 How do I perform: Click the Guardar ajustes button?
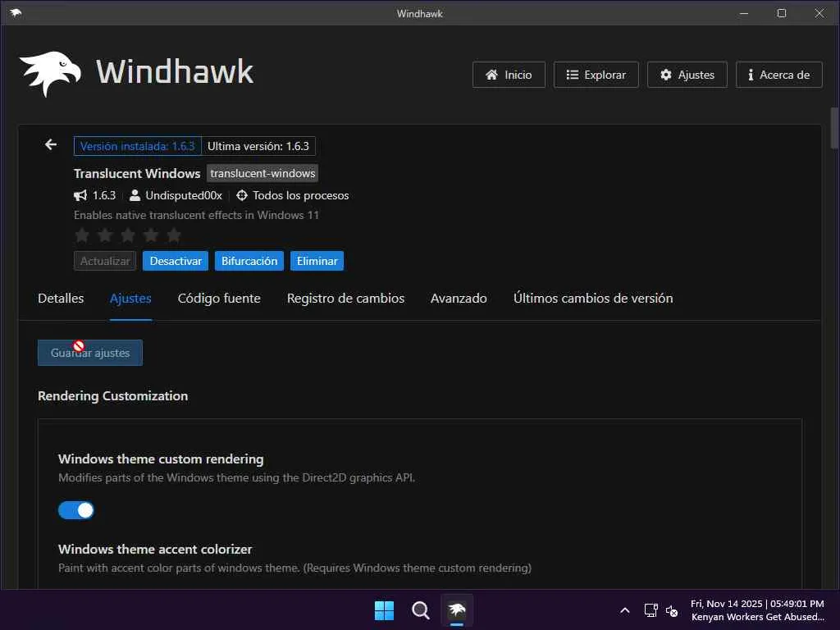click(x=90, y=353)
